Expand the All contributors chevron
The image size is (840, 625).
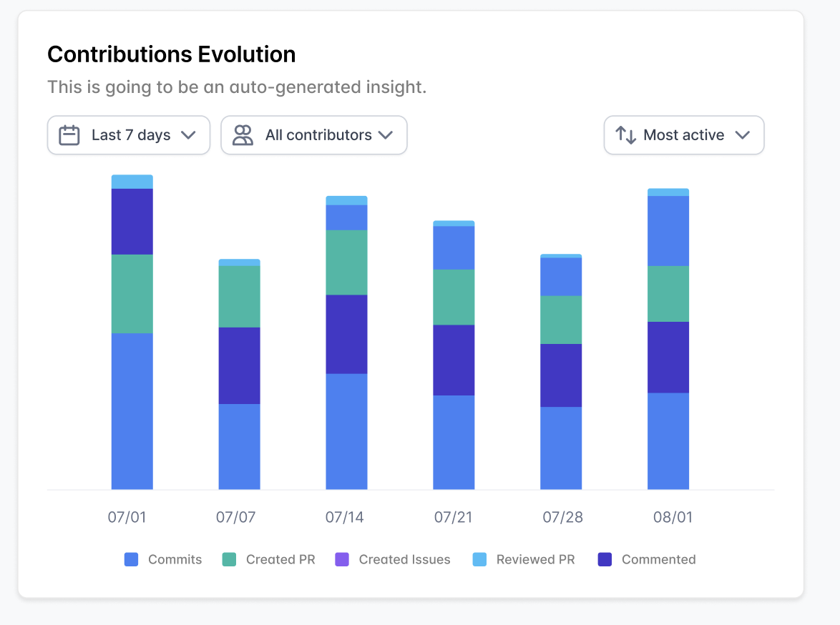coord(386,135)
